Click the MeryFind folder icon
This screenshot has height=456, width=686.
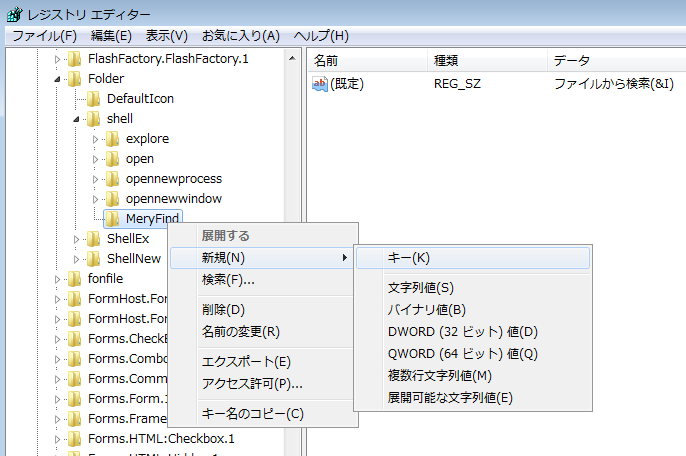click(x=112, y=219)
